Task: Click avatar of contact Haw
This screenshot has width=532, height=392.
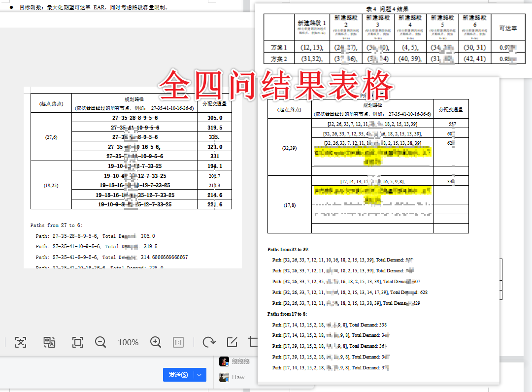Action: (224, 377)
